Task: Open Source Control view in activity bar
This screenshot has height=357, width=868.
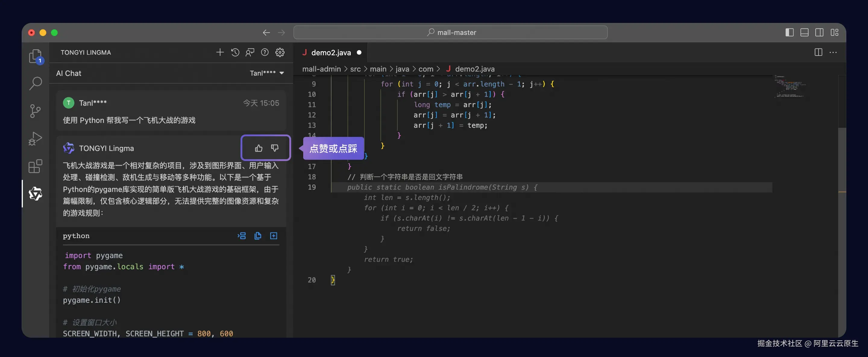Action: click(35, 111)
